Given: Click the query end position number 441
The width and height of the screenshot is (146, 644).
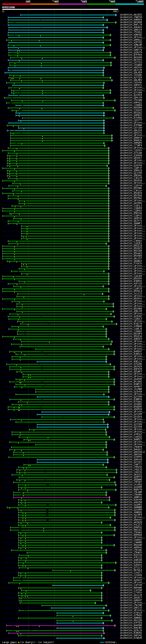Looking at the screenshot, I should tap(115, 11).
